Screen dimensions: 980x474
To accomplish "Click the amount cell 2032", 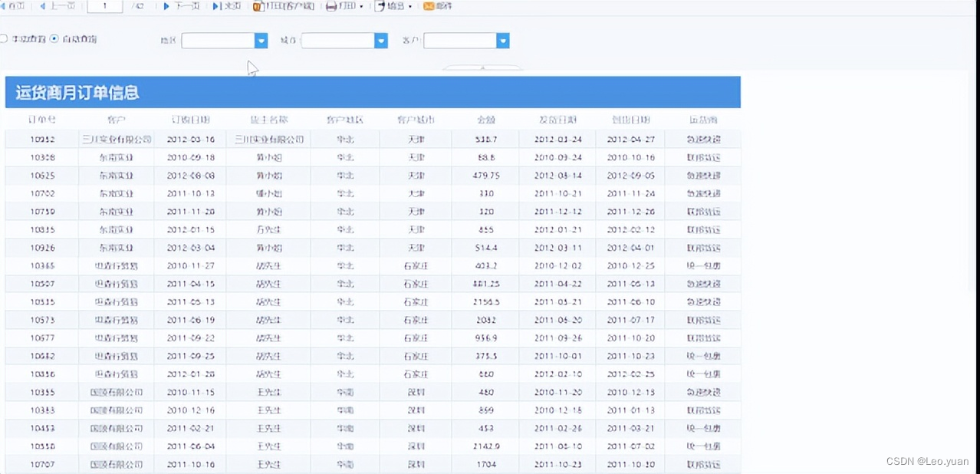I will click(486, 320).
